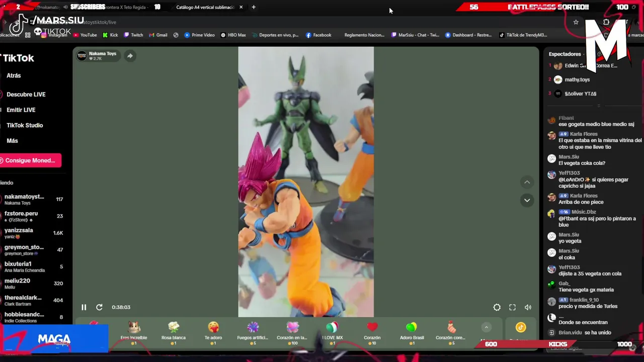Send the Eres increíble cat gift
The width and height of the screenshot is (644, 362).
point(134,333)
